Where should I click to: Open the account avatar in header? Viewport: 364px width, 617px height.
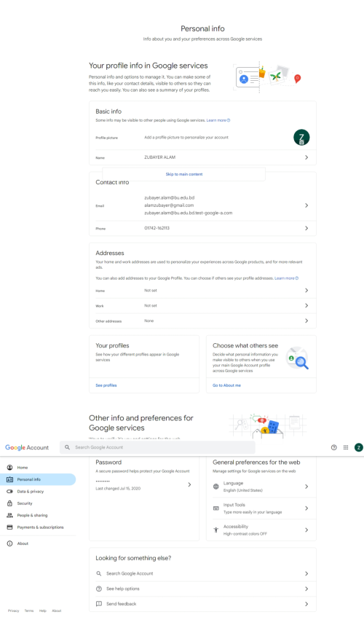tap(358, 447)
